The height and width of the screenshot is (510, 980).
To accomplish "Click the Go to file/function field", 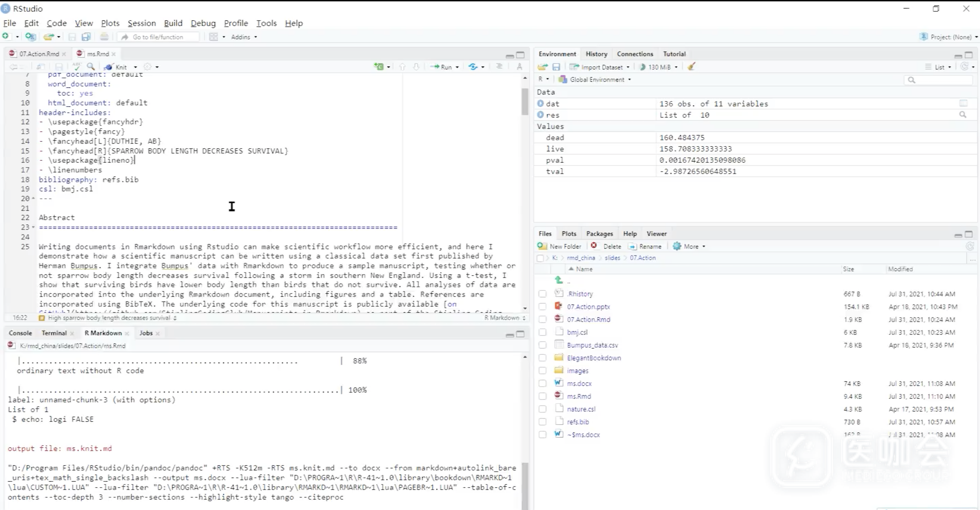I will coord(164,37).
